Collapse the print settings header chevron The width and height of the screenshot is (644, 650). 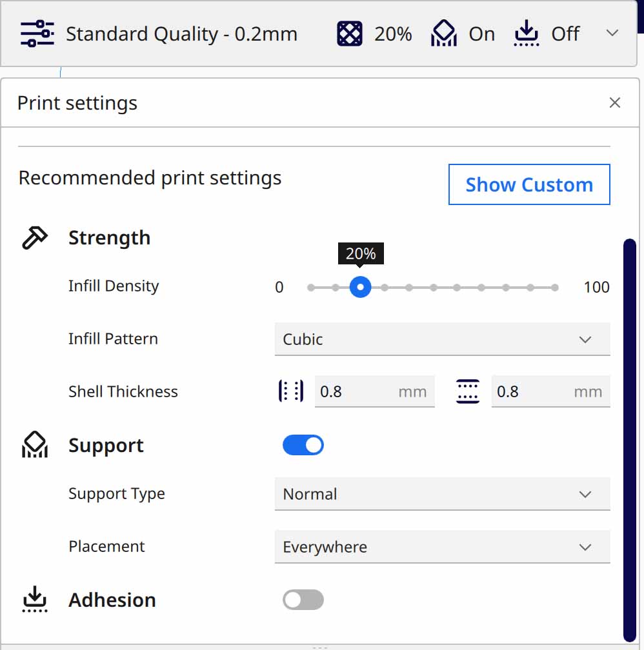(612, 34)
